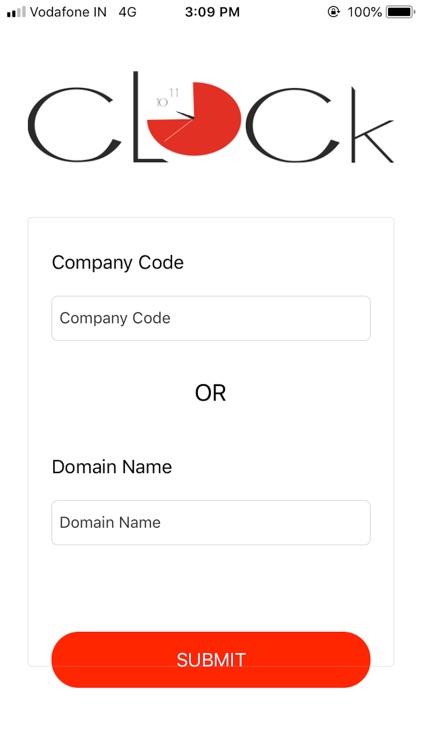Focus the Company Code input field
This screenshot has height=750, width=422.
211,318
